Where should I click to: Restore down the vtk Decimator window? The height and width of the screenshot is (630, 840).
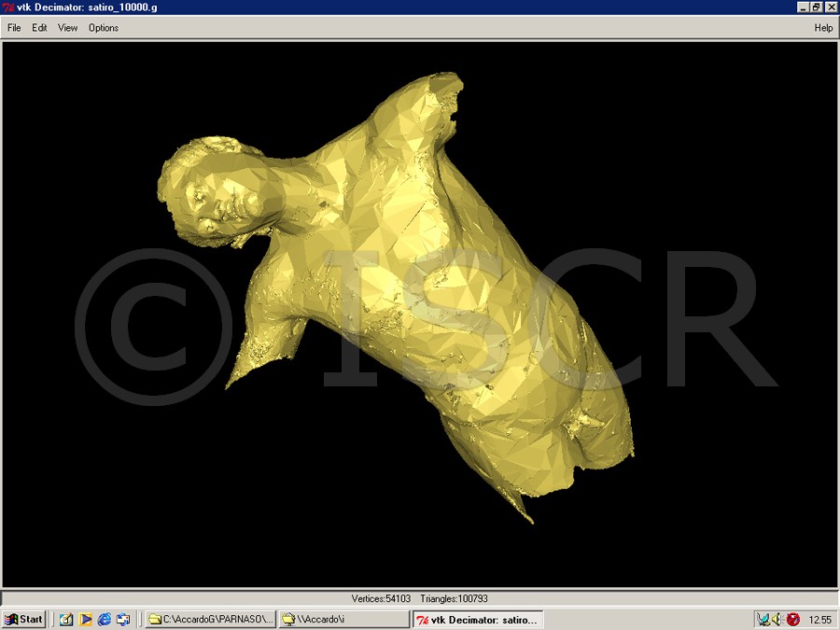tap(816, 7)
